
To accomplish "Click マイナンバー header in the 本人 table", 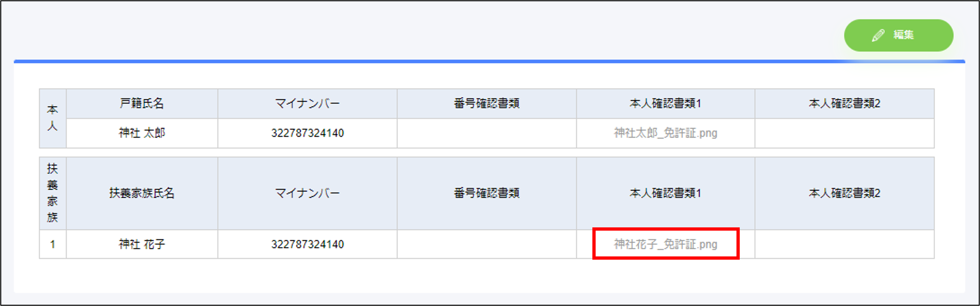I will click(x=307, y=103).
